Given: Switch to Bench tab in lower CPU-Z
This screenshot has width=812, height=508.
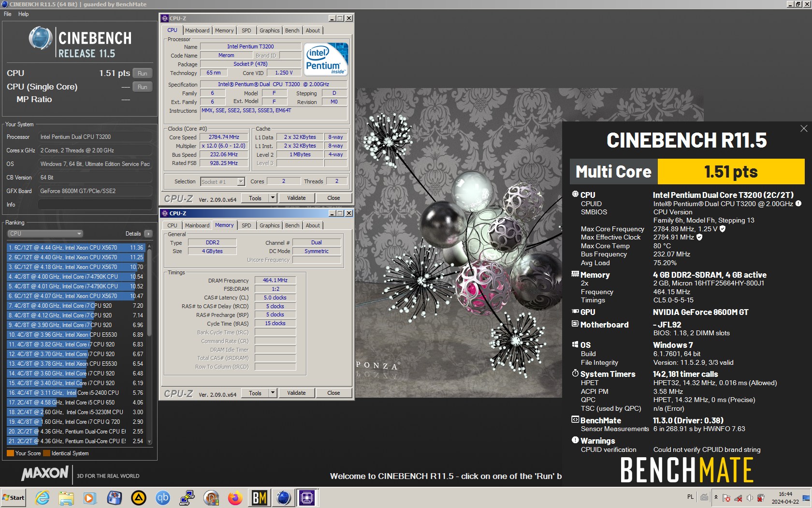Looking at the screenshot, I should point(292,225).
